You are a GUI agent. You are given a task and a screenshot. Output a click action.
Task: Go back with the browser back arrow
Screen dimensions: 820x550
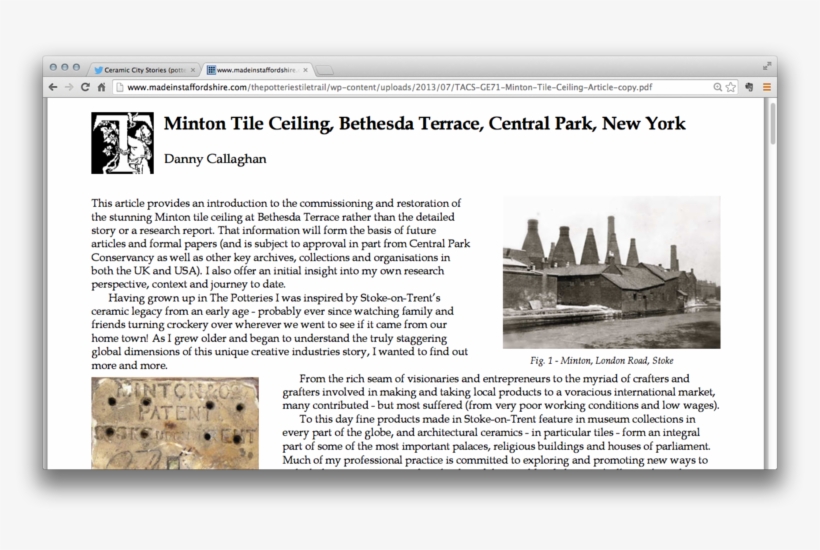pos(53,87)
